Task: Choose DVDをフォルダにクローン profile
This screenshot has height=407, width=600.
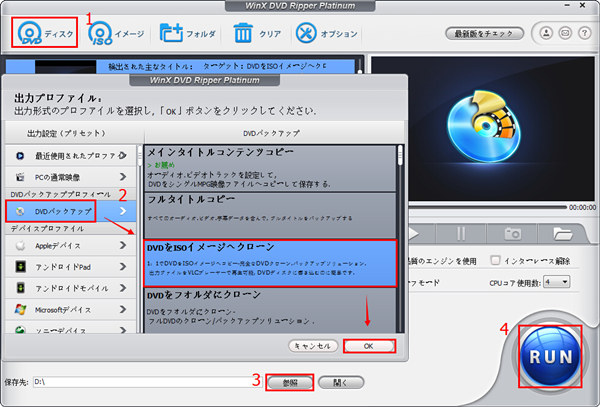Action: click(x=270, y=310)
